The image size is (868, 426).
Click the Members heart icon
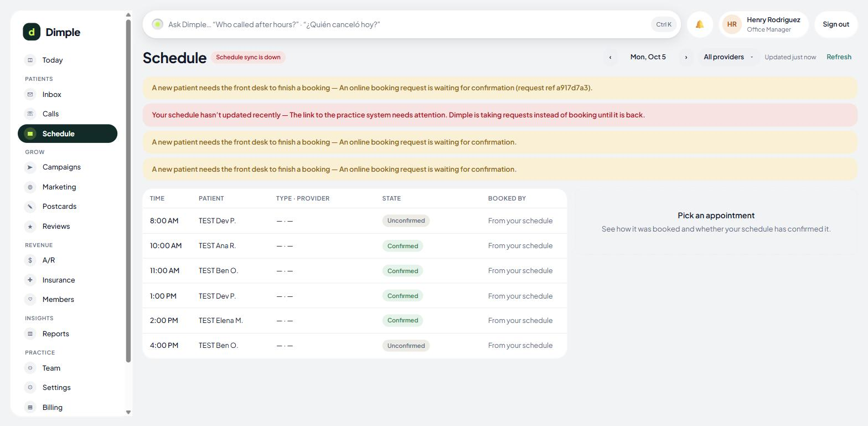pyautogui.click(x=30, y=300)
